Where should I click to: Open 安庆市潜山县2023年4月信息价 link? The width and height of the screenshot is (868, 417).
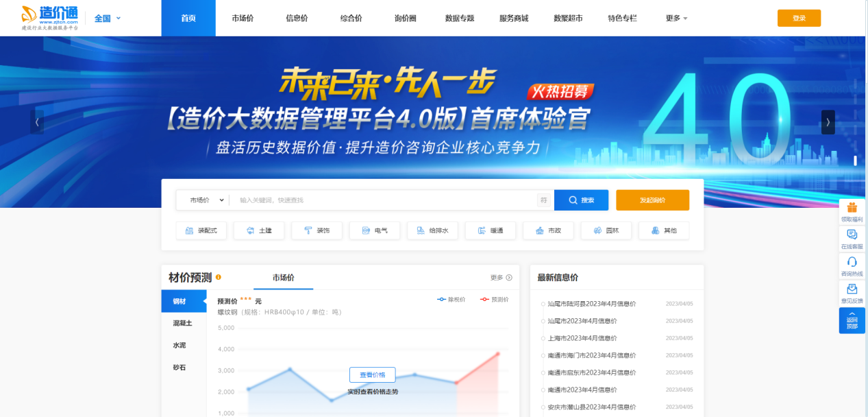591,407
